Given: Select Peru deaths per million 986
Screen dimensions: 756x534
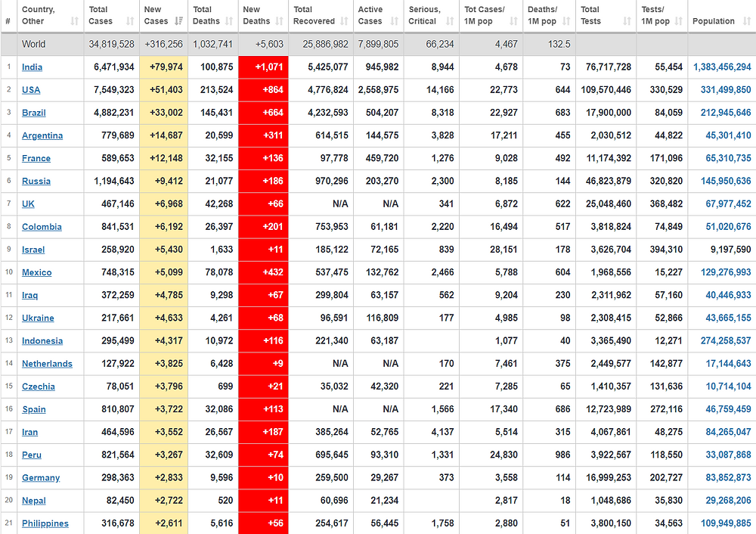Looking at the screenshot, I should click(x=562, y=455).
